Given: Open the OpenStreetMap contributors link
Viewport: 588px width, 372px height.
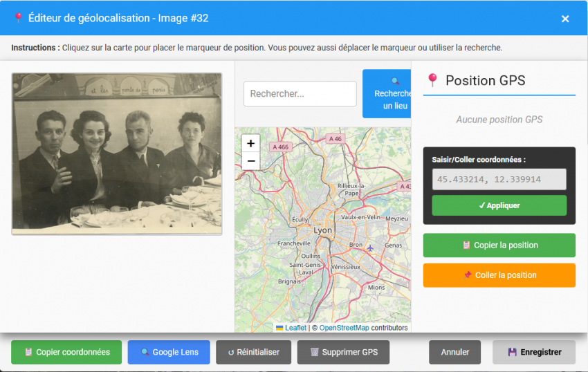Looking at the screenshot, I should click(x=344, y=328).
